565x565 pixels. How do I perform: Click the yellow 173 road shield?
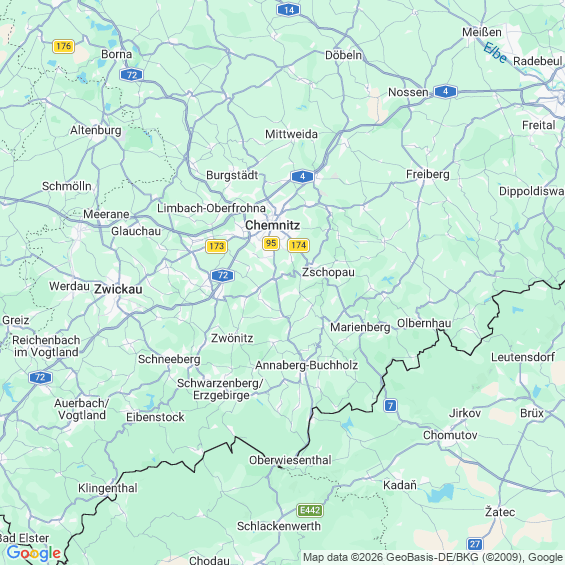(x=216, y=246)
